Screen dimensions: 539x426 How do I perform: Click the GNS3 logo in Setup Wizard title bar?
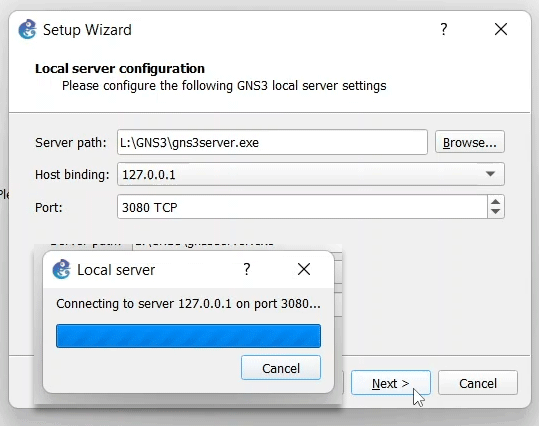point(28,29)
